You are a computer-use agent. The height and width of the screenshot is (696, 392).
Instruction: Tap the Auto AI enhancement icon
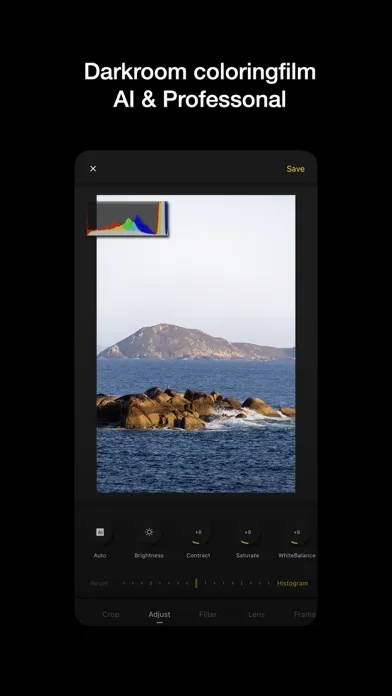tap(100, 532)
